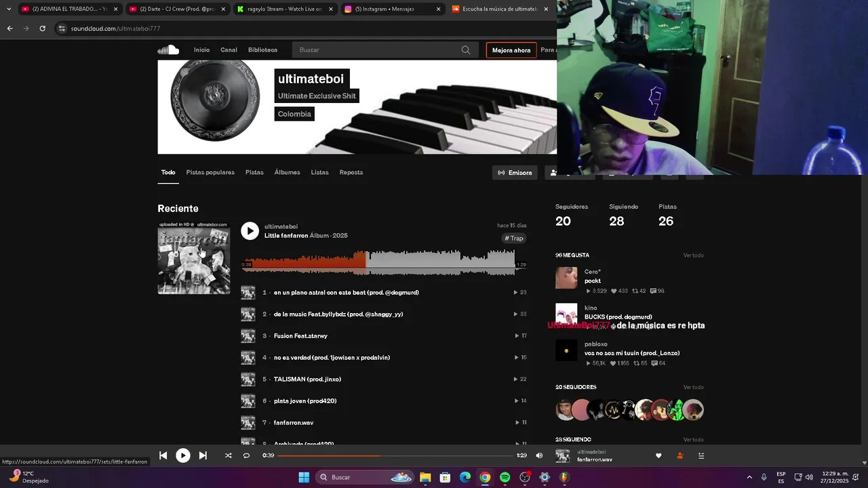Switch to rageylo Stream browser tab
The image size is (868, 488).
pyautogui.click(x=285, y=9)
